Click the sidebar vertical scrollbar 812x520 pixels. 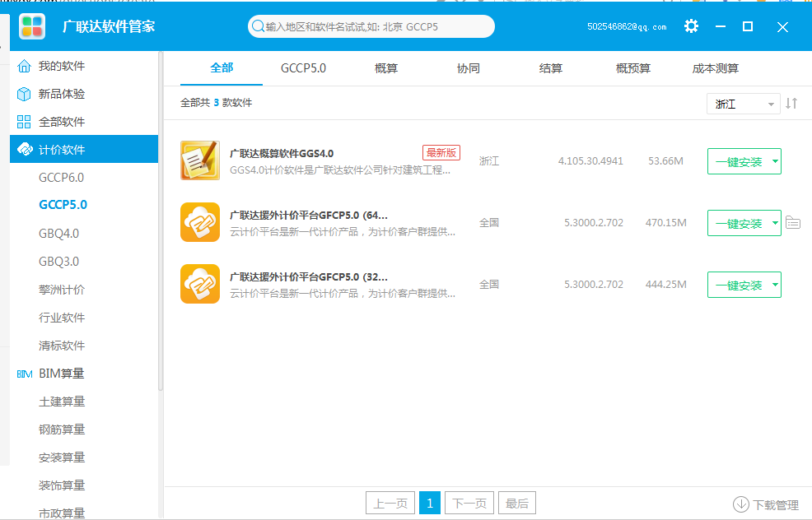coord(161,221)
